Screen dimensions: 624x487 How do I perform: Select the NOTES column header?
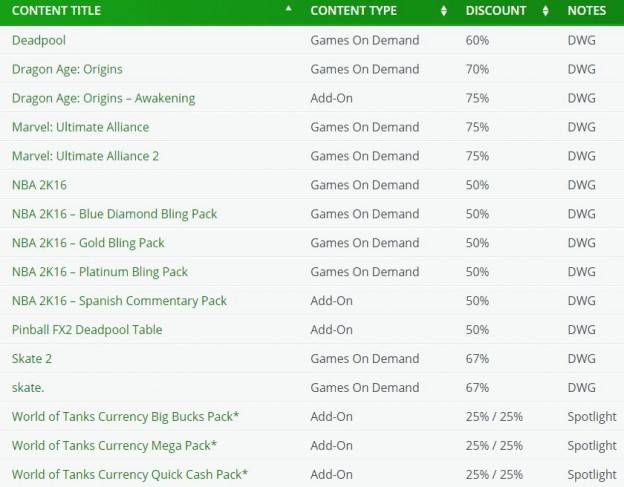587,10
